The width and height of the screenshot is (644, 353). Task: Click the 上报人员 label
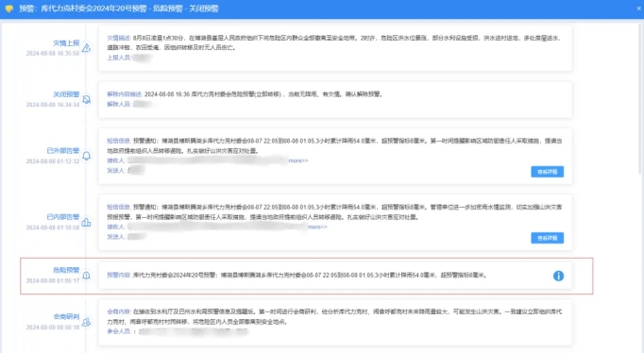click(119, 58)
